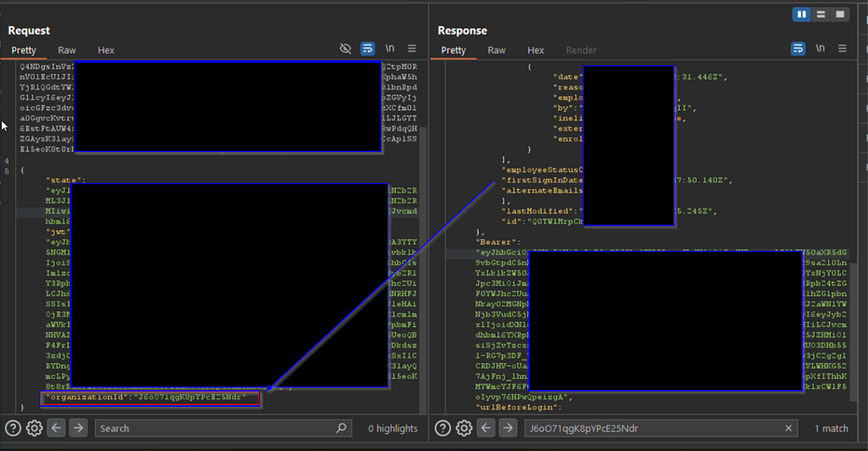Open Response panel hamburger options menu
The image size is (868, 451).
[x=842, y=48]
